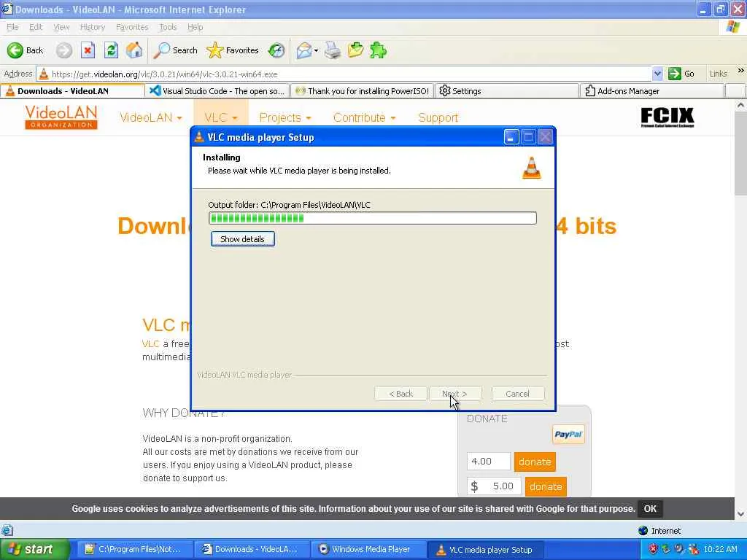Click the Internet zone status bar indicator
This screenshot has height=560, width=747.
(659, 531)
